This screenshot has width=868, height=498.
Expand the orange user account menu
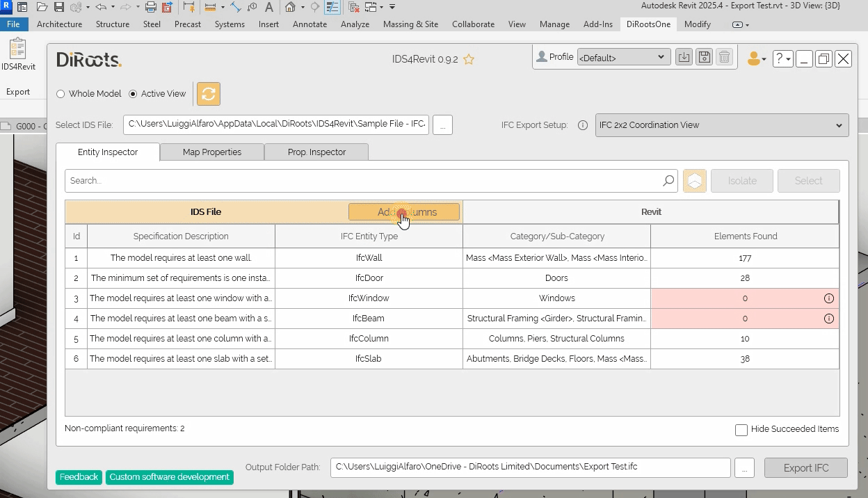pos(756,59)
